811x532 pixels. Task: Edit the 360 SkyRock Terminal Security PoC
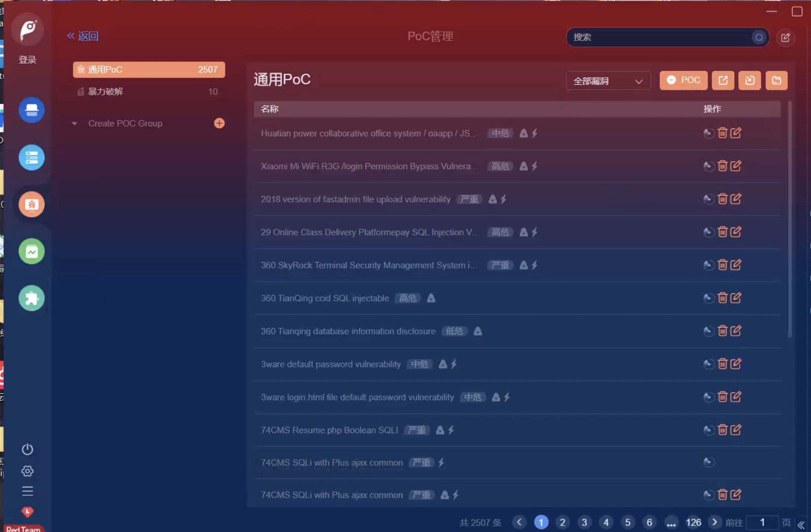click(x=736, y=265)
